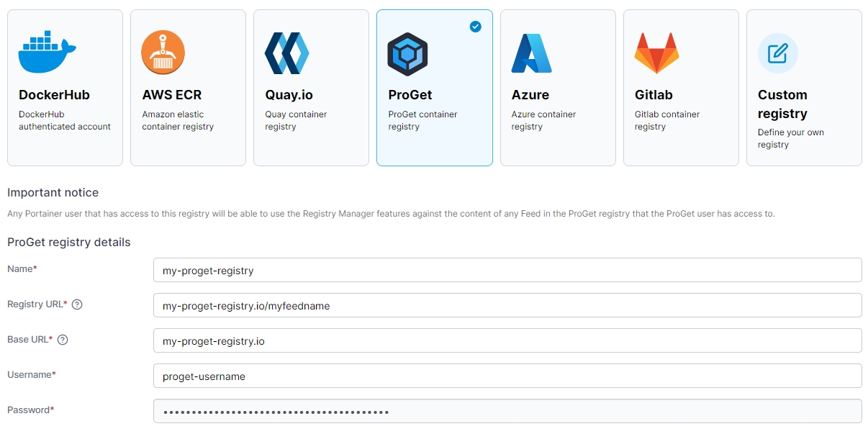This screenshot has height=434, width=868.
Task: Click the Username input field
Action: click(507, 376)
